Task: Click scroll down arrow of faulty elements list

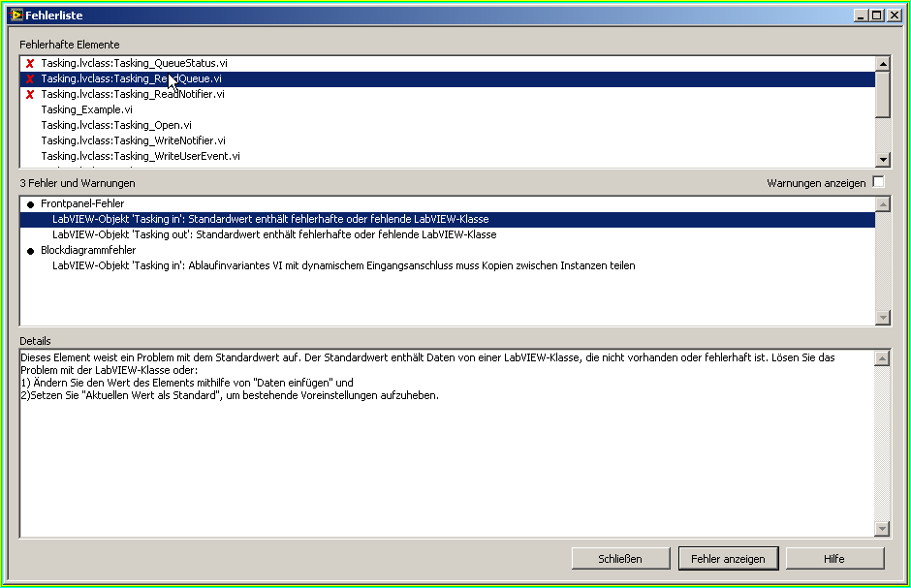Action: point(883,159)
